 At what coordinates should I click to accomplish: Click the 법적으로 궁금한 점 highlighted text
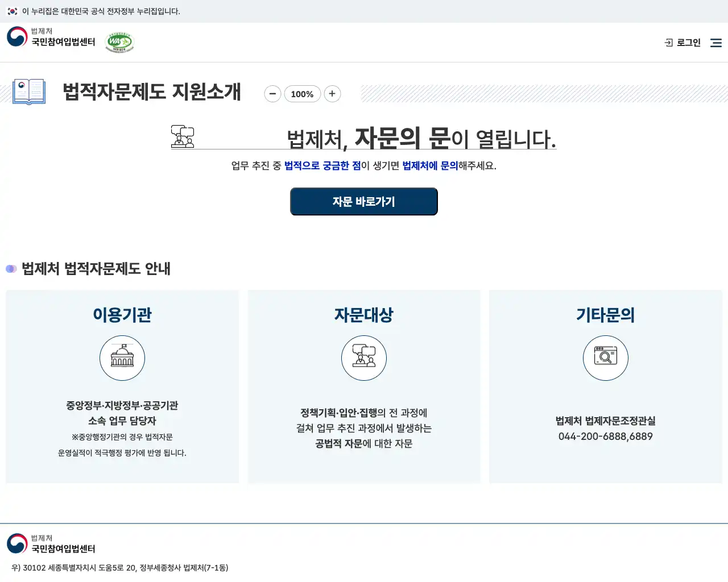[322, 166]
